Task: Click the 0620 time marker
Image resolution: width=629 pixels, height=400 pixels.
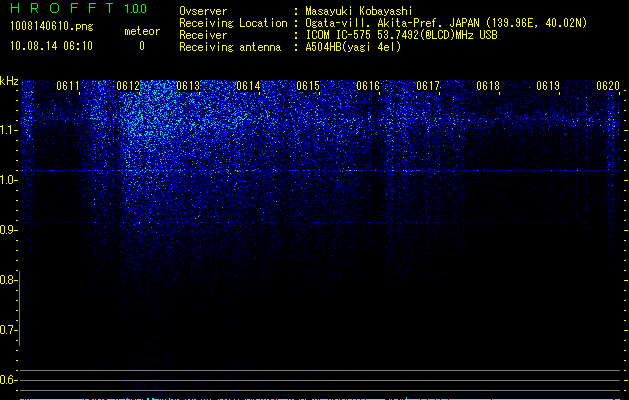Action: (608, 86)
